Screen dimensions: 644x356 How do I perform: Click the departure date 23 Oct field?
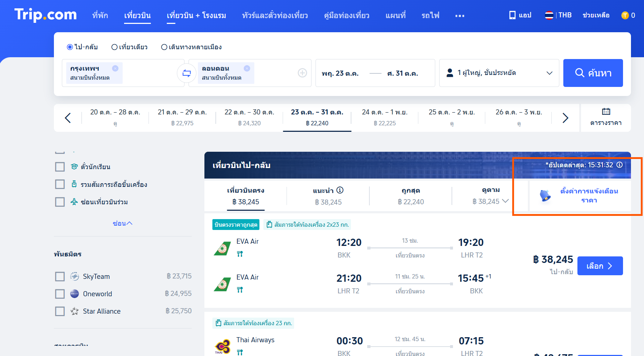340,73
